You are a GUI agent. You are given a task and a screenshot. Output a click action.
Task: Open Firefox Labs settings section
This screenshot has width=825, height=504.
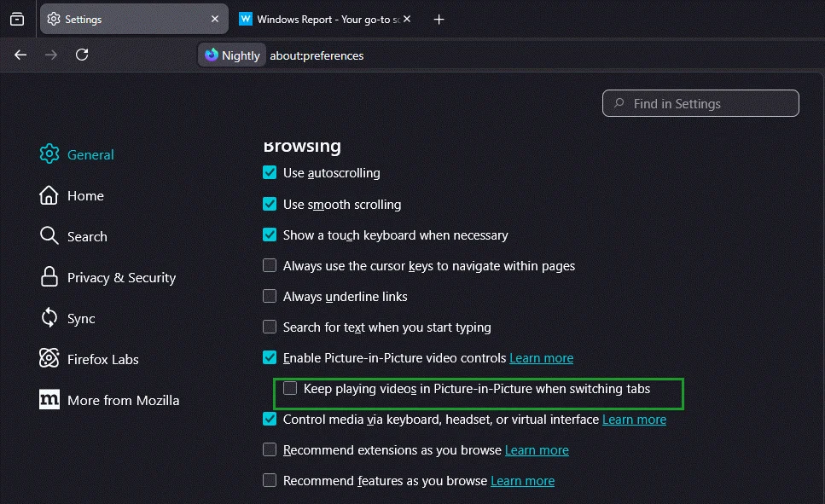(102, 360)
